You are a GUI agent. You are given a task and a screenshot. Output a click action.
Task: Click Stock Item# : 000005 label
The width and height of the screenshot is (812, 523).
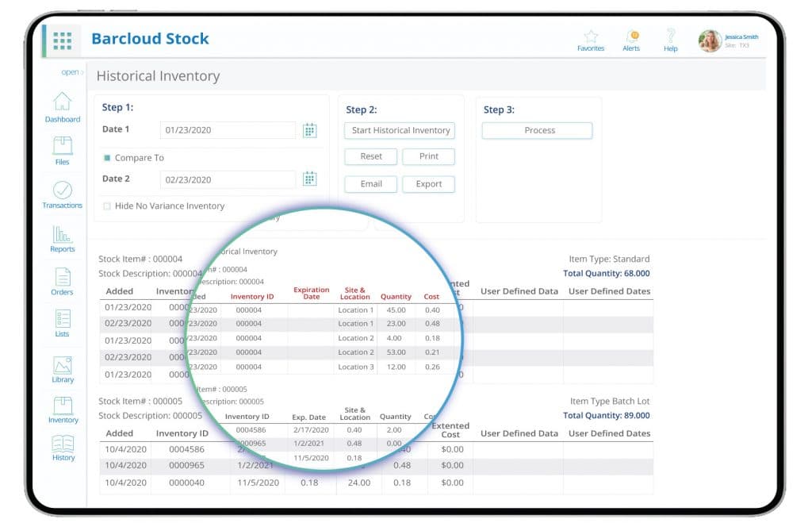point(140,401)
